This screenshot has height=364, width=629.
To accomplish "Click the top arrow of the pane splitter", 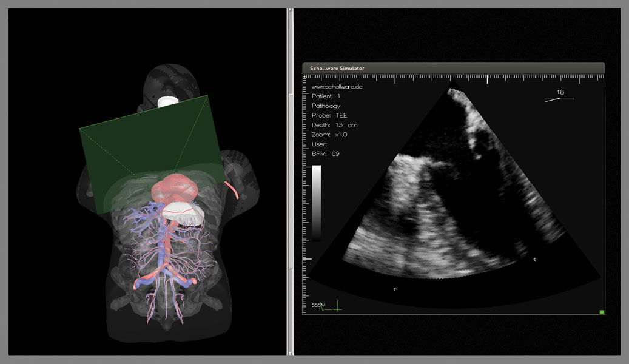I will point(291,10).
